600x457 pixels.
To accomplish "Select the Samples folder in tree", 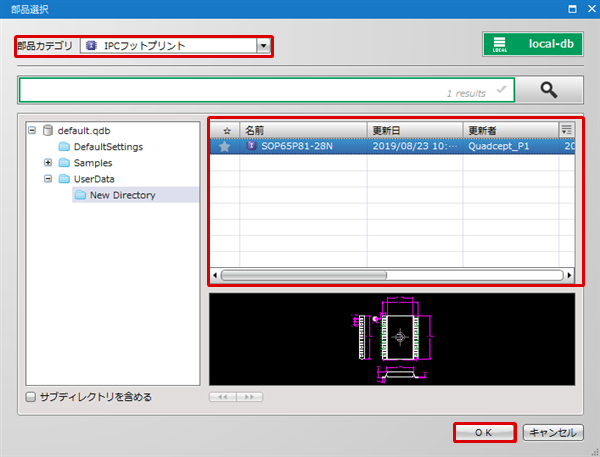I will [93, 163].
